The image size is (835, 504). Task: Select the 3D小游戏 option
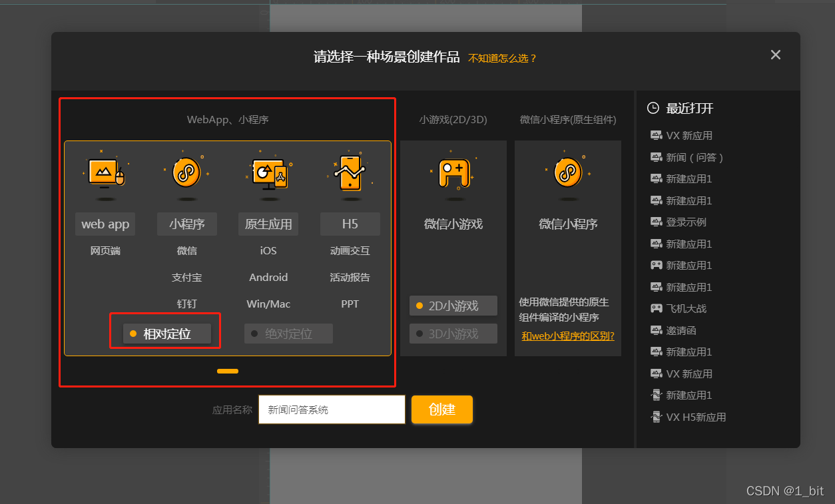453,334
